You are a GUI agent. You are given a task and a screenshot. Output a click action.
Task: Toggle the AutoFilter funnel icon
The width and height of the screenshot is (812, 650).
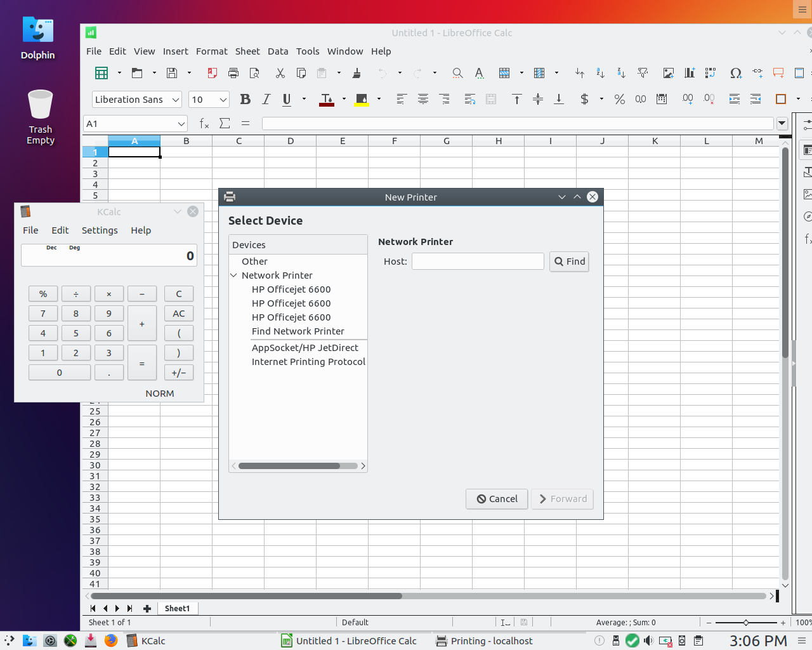coord(643,73)
